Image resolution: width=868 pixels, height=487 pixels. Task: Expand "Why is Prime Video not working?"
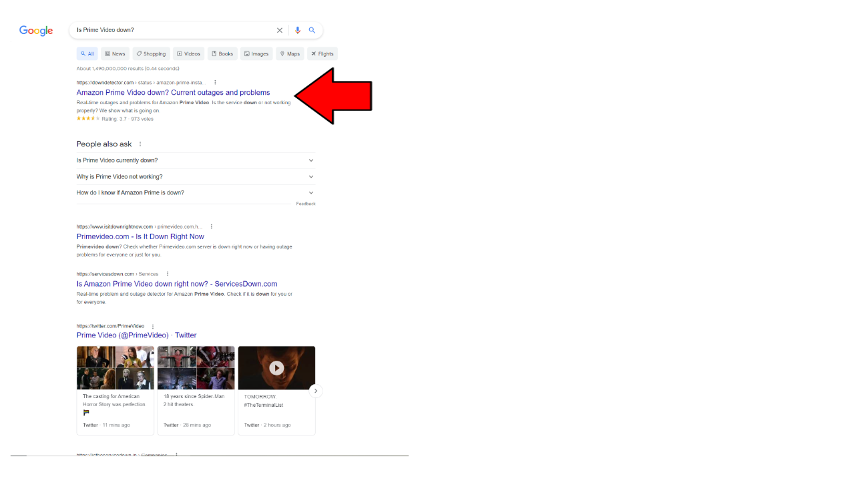(196, 176)
